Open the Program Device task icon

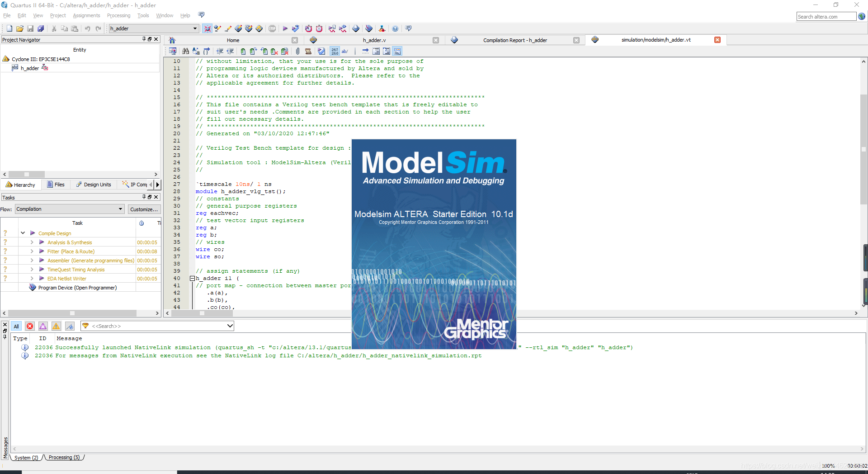(x=33, y=287)
